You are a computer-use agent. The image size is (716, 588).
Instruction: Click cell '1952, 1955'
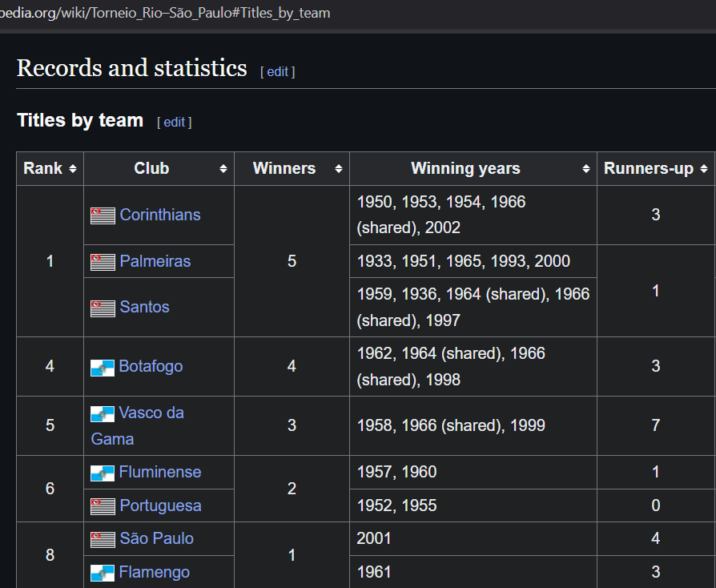pos(473,505)
